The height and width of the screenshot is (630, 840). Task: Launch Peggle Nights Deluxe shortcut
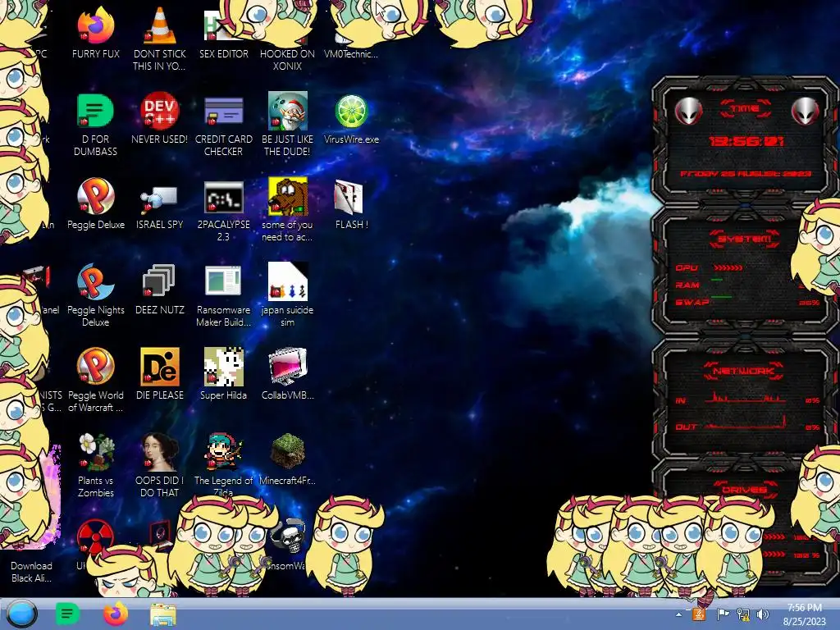[95, 281]
